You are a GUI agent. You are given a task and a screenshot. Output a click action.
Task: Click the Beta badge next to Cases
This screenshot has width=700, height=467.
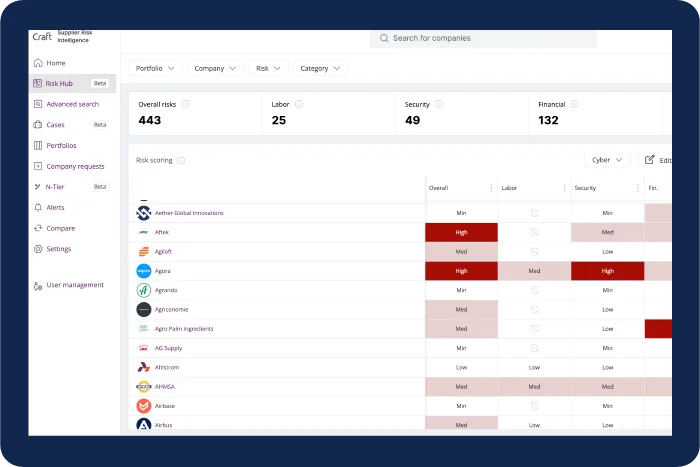coord(100,125)
